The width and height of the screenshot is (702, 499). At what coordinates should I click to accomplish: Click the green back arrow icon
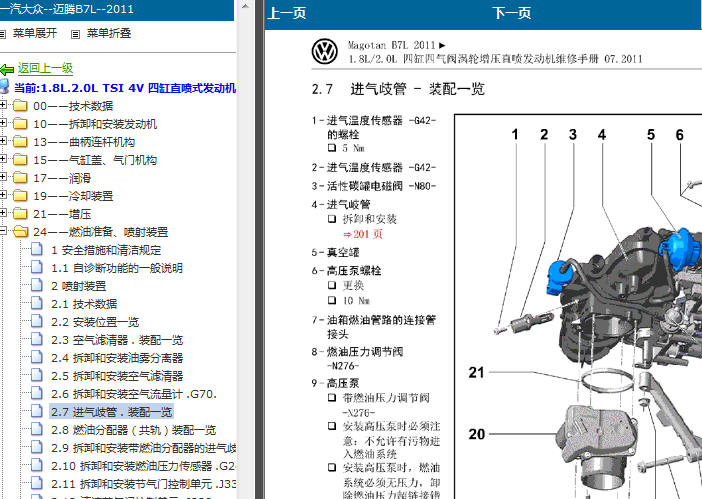pyautogui.click(x=7, y=69)
